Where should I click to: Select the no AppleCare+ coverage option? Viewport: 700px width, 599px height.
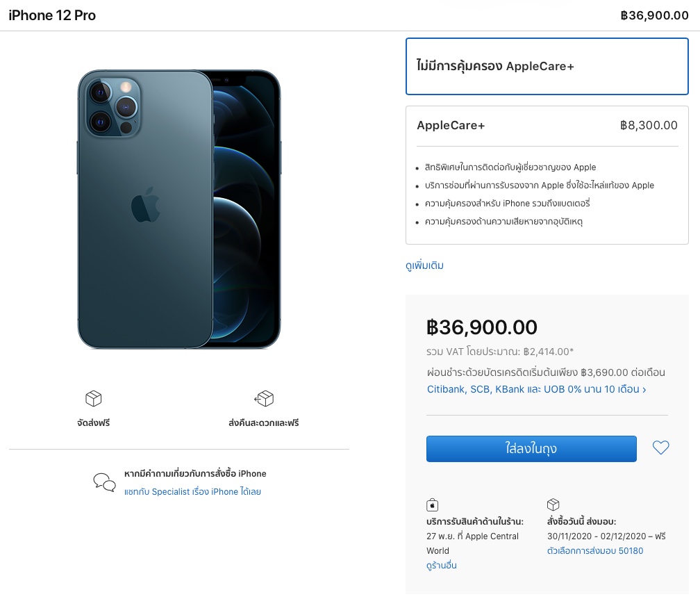pos(547,67)
